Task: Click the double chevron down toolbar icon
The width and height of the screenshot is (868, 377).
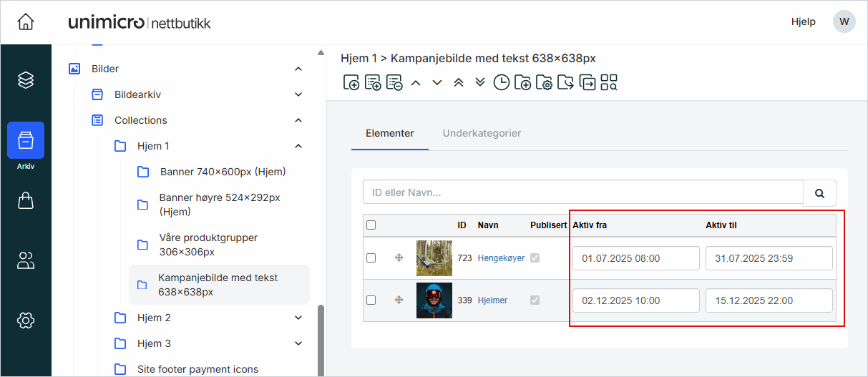Action: pyautogui.click(x=480, y=83)
